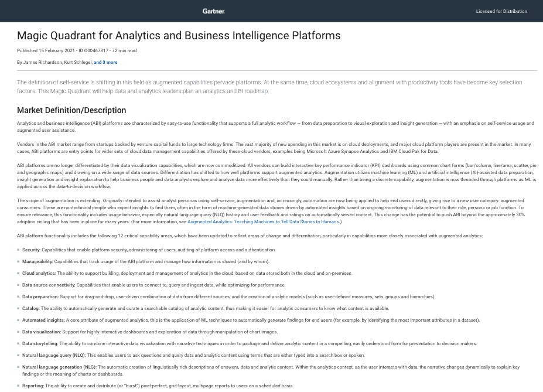Open Augmented Analytics: Teaching Machines article link
This screenshot has width=543, height=392.
[263, 221]
